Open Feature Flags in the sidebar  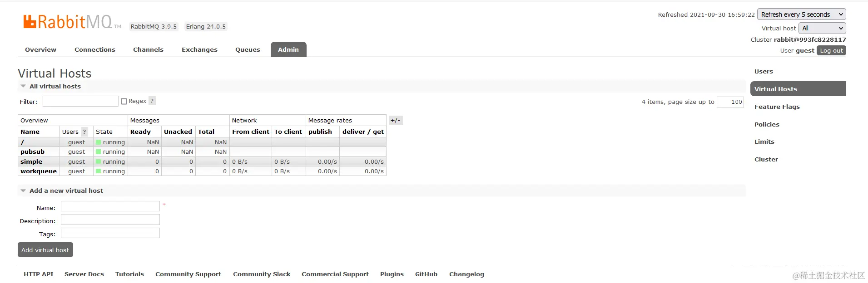[x=777, y=107]
